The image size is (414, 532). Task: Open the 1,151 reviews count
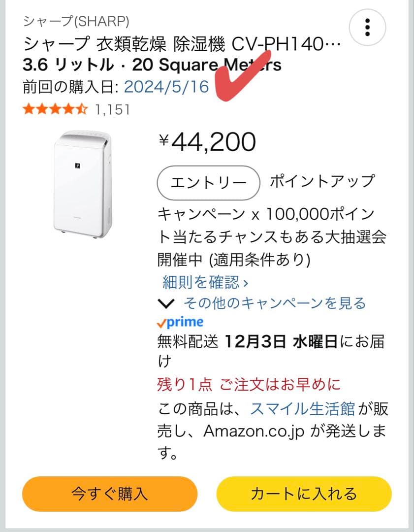coord(113,109)
